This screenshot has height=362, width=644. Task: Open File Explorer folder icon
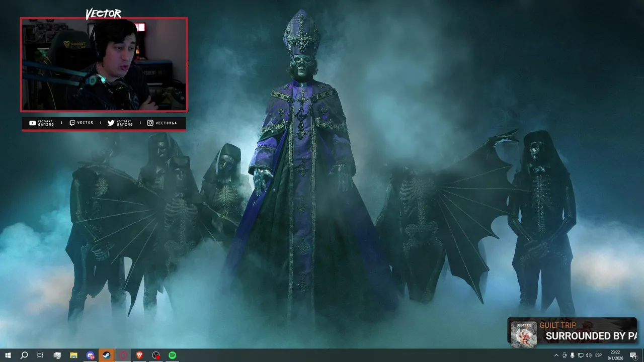click(x=73, y=355)
